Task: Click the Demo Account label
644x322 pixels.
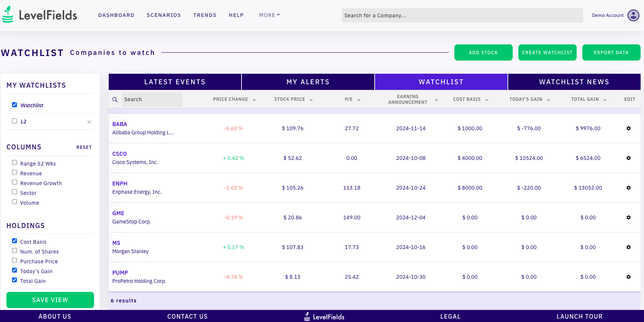Action: (608, 15)
